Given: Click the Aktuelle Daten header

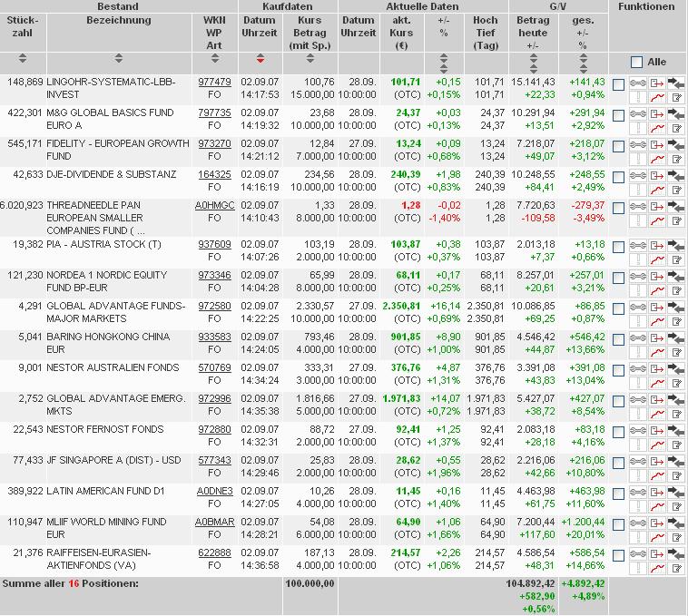Looking at the screenshot, I should (x=423, y=6).
